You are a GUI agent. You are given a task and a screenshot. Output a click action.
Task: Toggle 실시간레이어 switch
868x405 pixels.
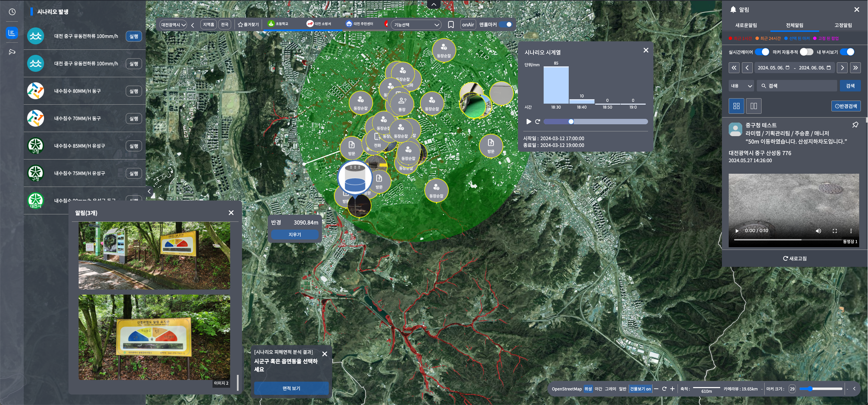coord(762,52)
